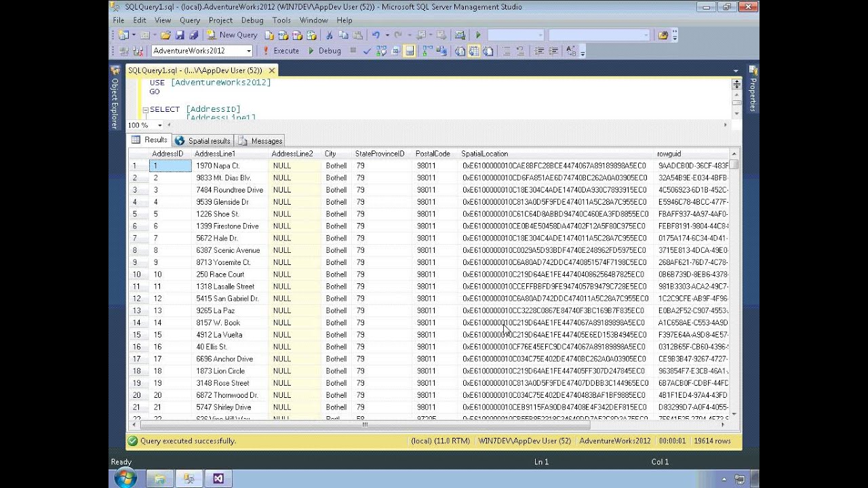Open Windows Explorer from the taskbar
The image size is (868, 488).
159,479
